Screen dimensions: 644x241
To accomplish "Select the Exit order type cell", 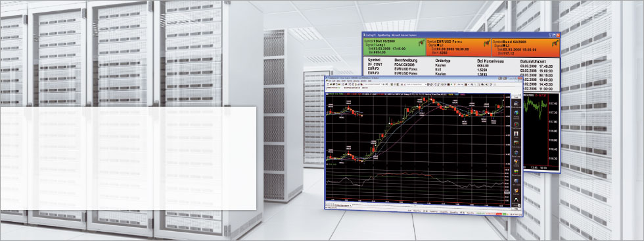I will tap(438, 69).
